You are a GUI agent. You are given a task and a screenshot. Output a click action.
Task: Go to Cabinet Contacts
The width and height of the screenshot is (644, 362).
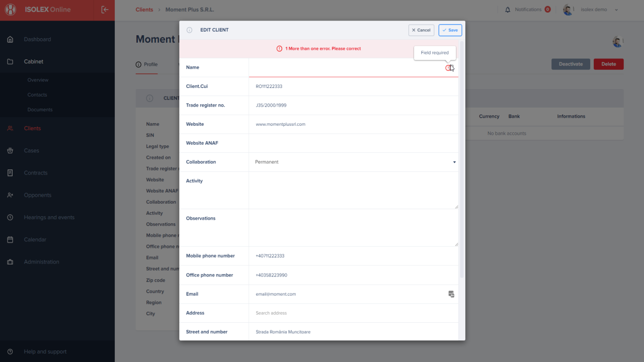pyautogui.click(x=37, y=95)
